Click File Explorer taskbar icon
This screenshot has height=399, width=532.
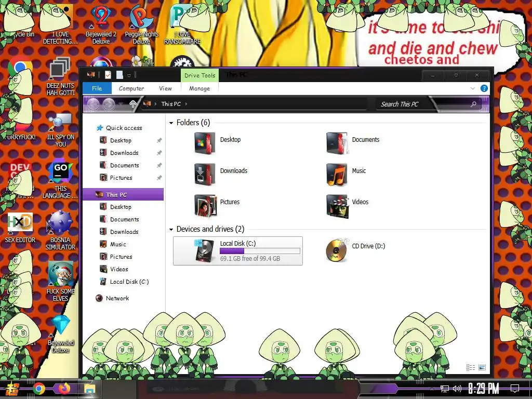89,389
